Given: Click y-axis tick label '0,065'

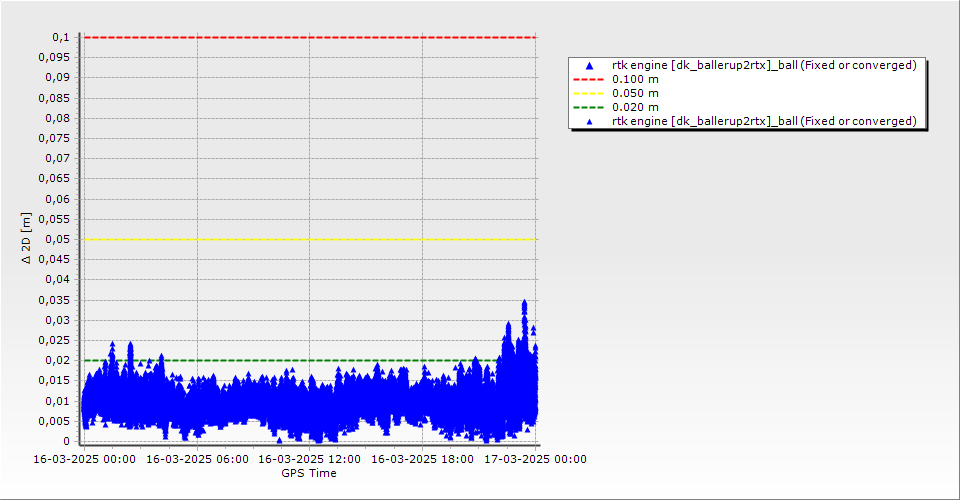Looking at the screenshot, I should click(x=54, y=179).
